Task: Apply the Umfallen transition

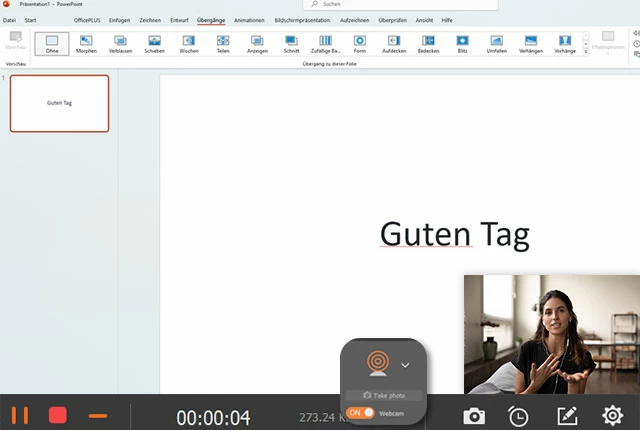Action: (496, 44)
